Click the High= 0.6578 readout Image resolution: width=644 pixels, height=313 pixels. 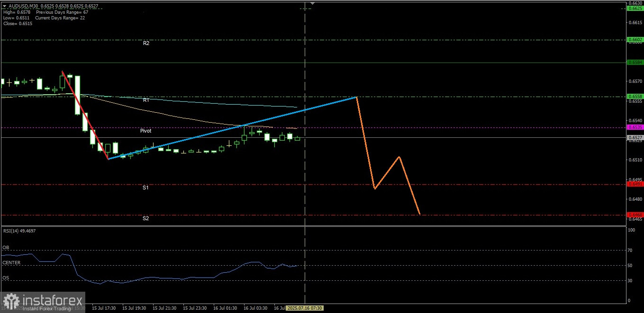click(x=17, y=12)
